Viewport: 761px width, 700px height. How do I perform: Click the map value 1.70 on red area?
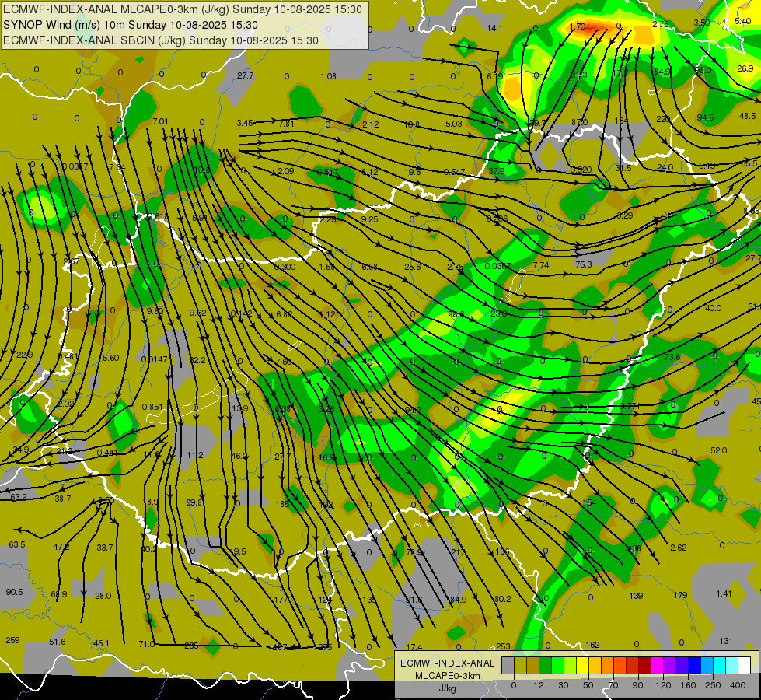578,26
